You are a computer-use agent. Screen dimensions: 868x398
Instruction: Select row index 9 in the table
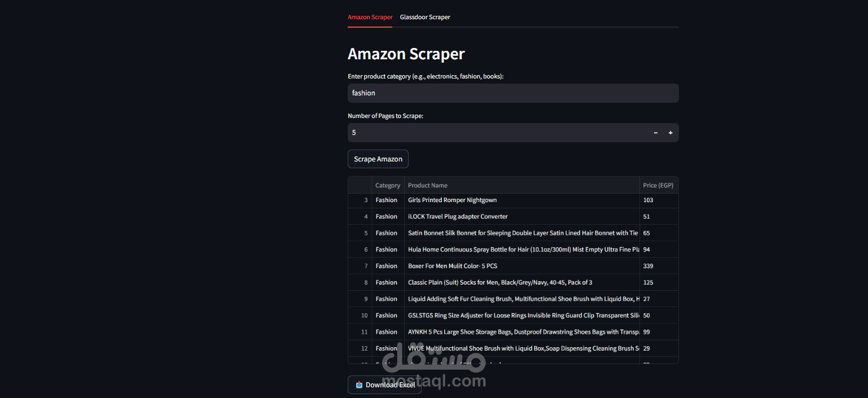[360, 299]
